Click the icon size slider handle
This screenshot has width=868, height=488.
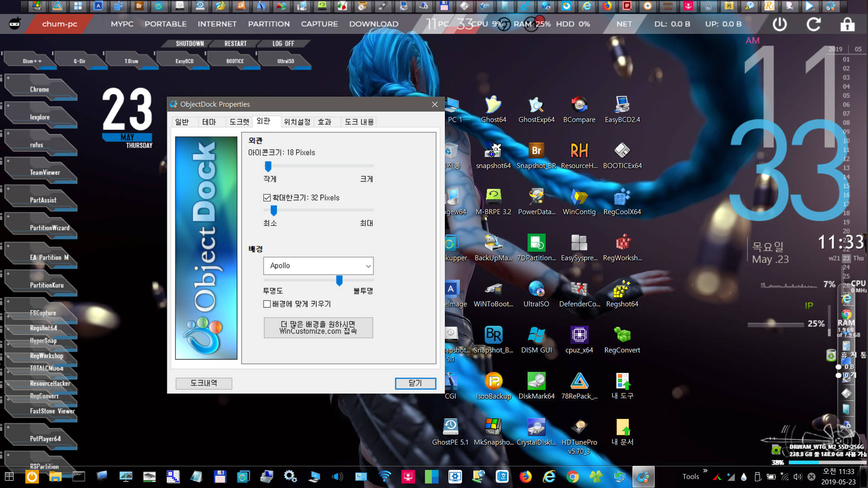pyautogui.click(x=268, y=166)
